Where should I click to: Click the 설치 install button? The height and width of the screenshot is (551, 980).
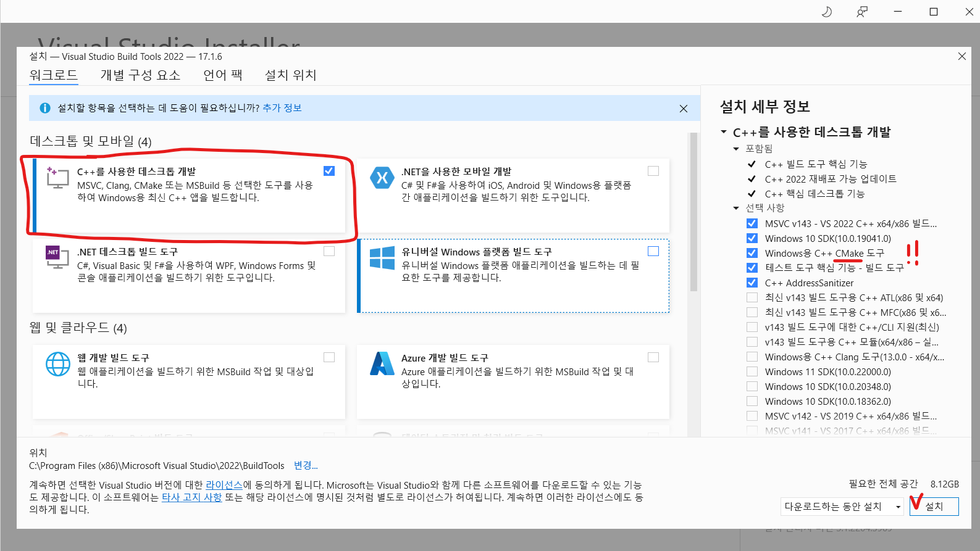coord(934,507)
